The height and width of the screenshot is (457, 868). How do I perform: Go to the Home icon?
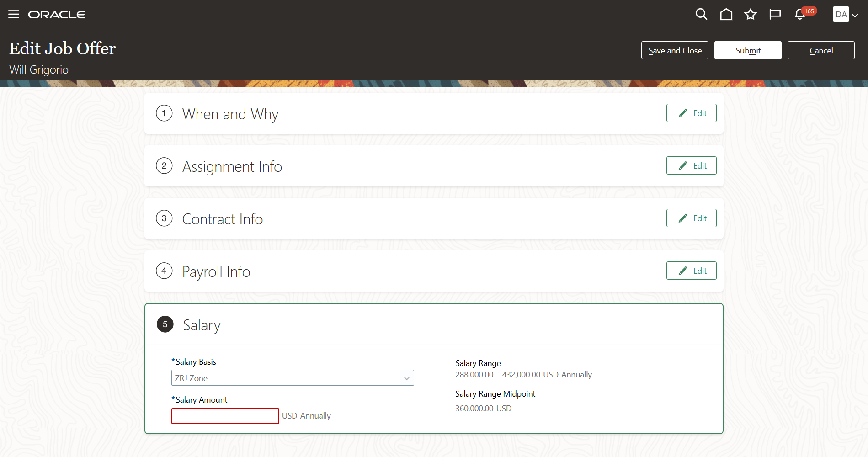726,15
